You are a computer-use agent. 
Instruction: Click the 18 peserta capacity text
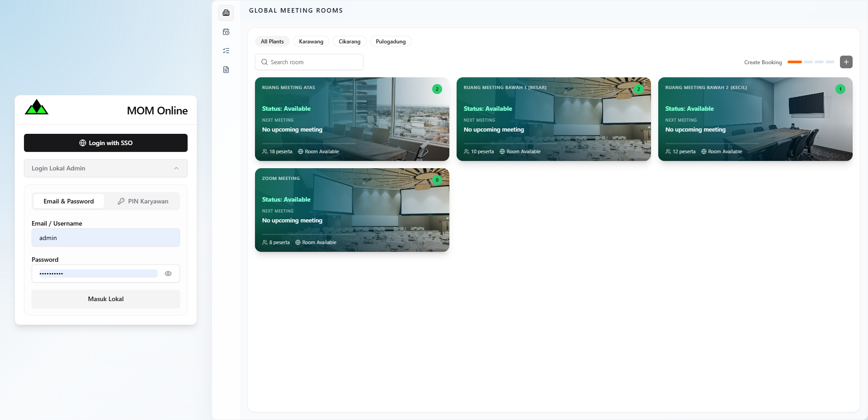click(x=281, y=151)
